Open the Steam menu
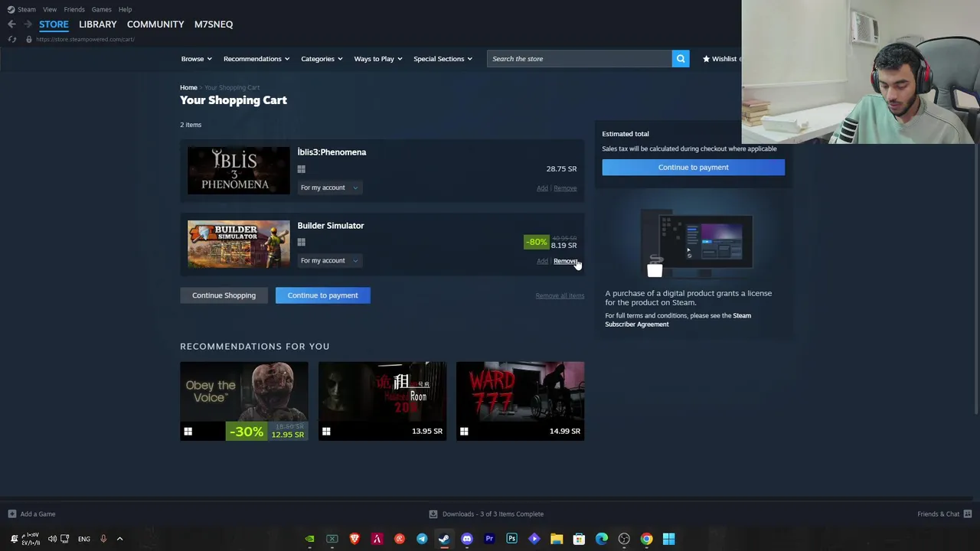 27,9
